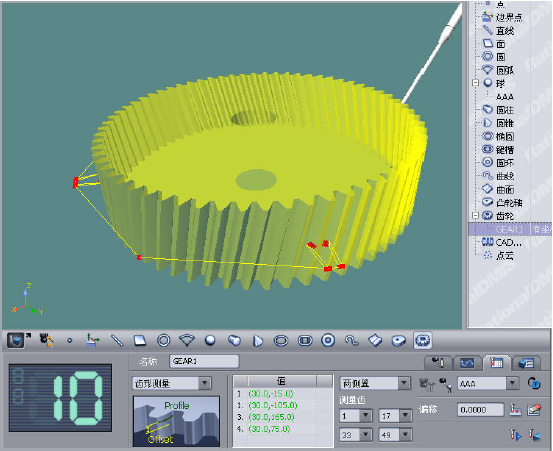Select the torus ring feature tool
The height and width of the screenshot is (451, 553).
pyautogui.click(x=328, y=340)
